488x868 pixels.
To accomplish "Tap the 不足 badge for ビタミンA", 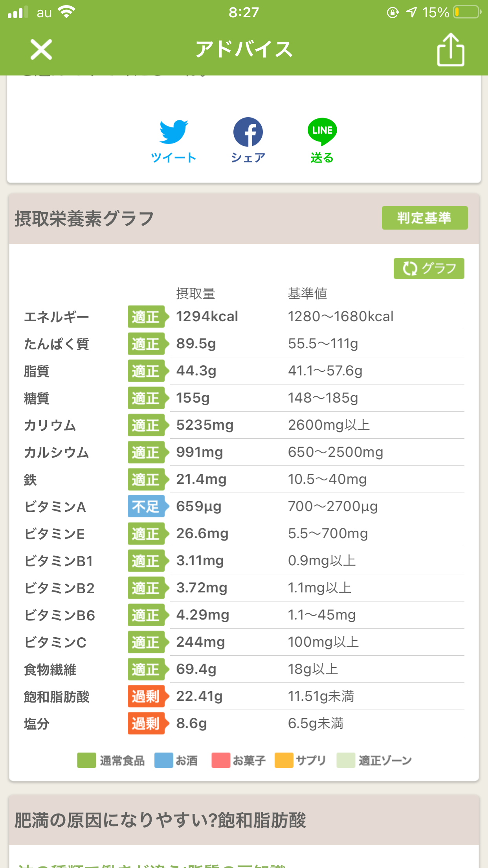I will (148, 506).
